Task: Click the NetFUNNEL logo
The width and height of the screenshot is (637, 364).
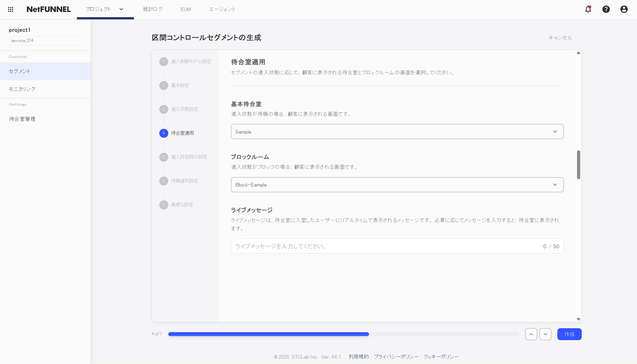Action: point(48,9)
